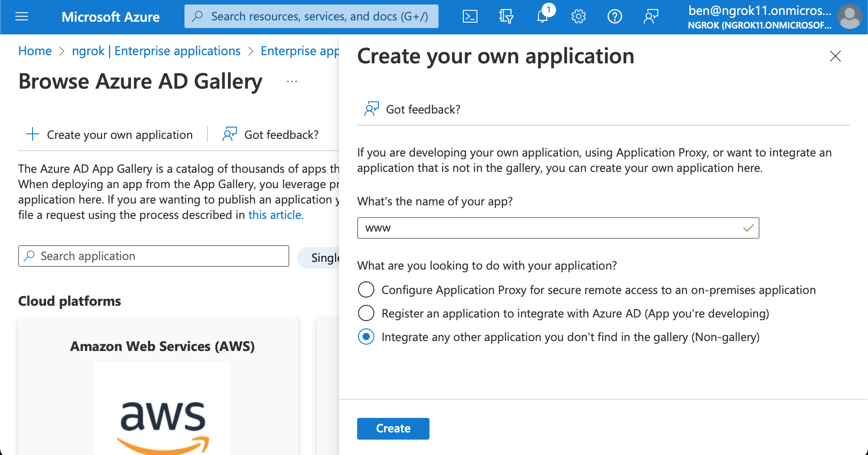
Task: Open the account avatar menu
Action: [850, 16]
